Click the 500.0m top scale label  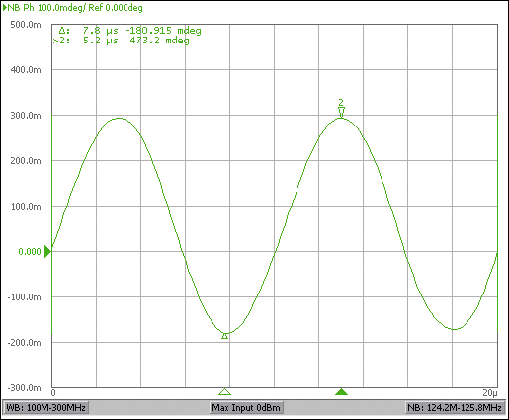tap(26, 25)
